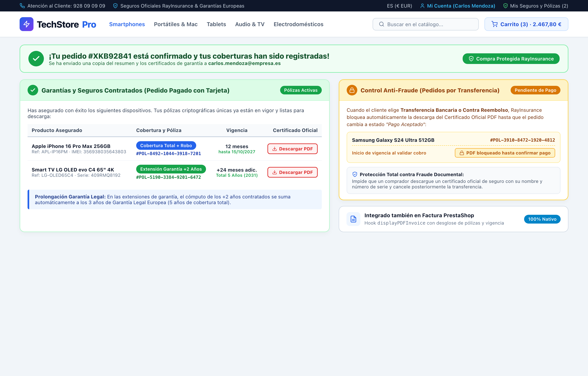Viewport: 588px width, 376px height.
Task: Click the orange lock icon beside Control Anti-Fraude
Action: click(x=352, y=90)
